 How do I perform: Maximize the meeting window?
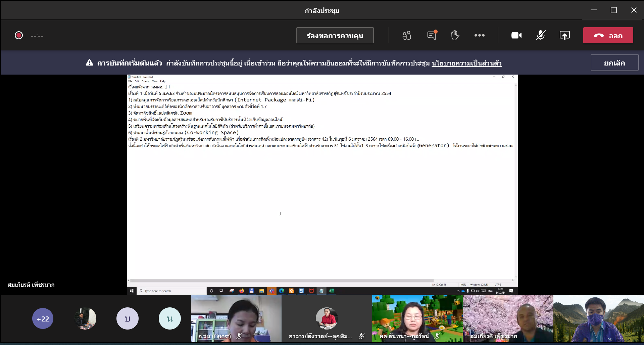click(x=613, y=10)
